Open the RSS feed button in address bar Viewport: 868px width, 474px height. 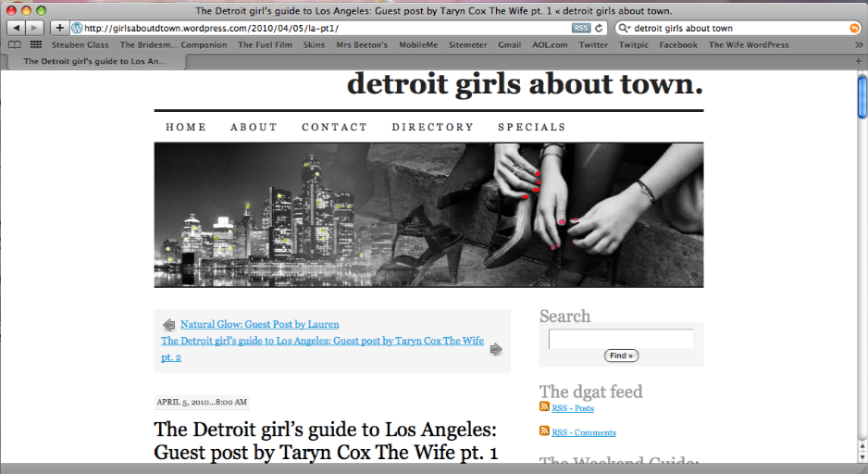click(581, 28)
